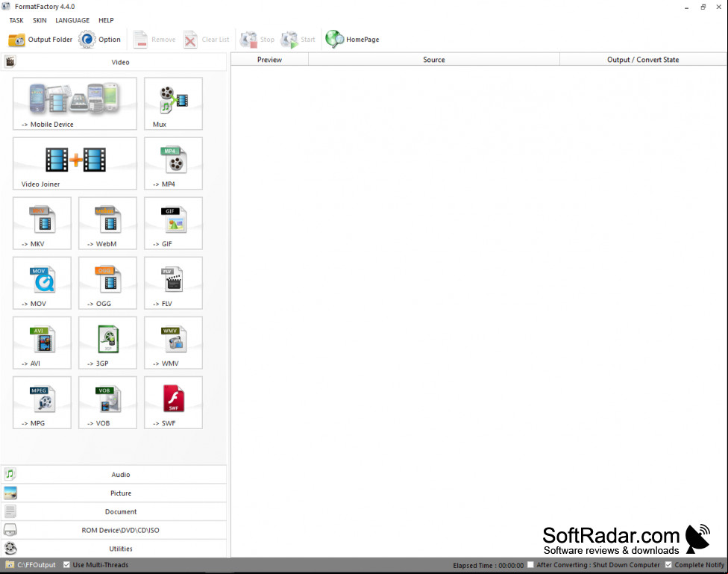Image resolution: width=728 pixels, height=574 pixels.
Task: Select the MKV conversion tile
Action: pyautogui.click(x=43, y=223)
